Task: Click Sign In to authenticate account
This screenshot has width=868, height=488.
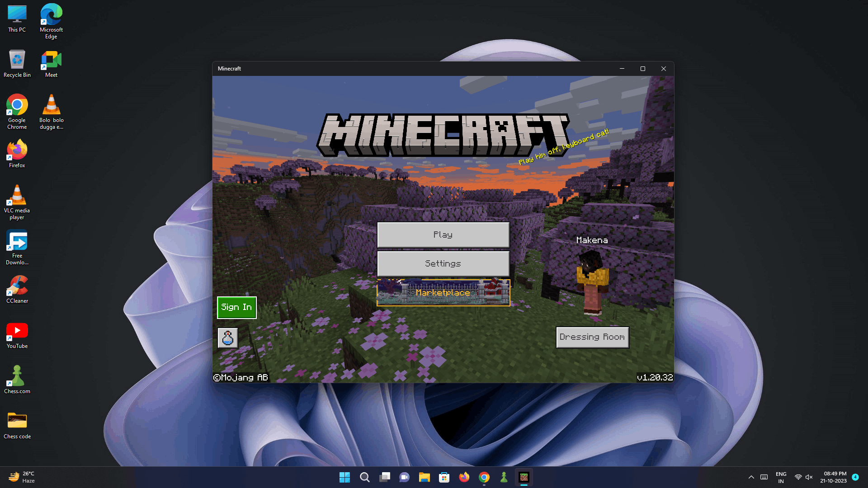Action: click(x=237, y=306)
